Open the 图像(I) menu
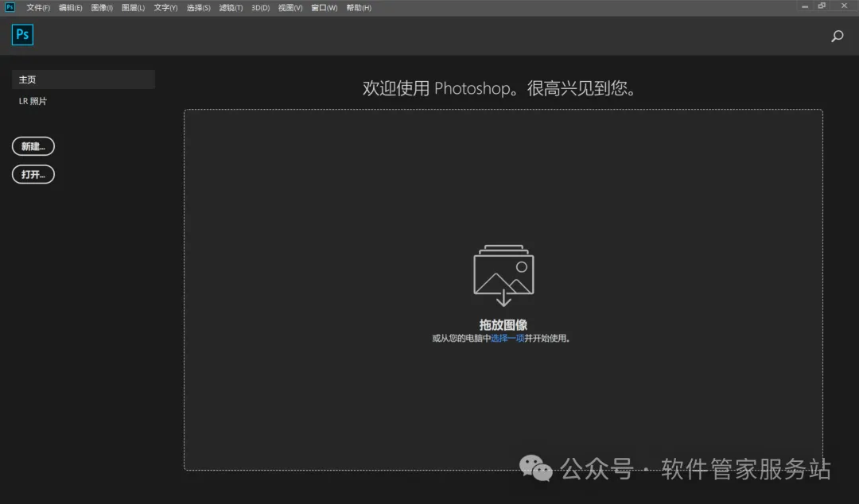Image resolution: width=859 pixels, height=504 pixels. 102,8
